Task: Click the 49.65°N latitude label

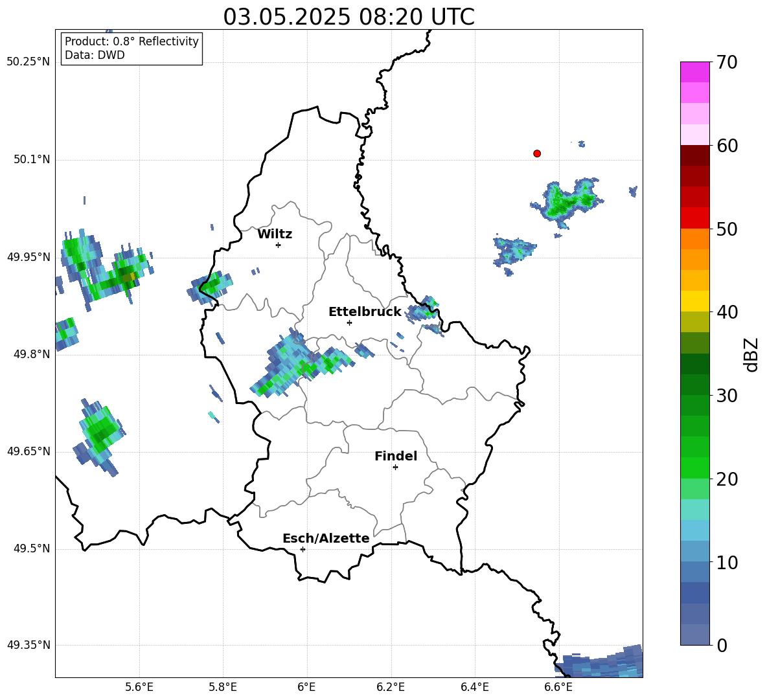Action: [29, 451]
